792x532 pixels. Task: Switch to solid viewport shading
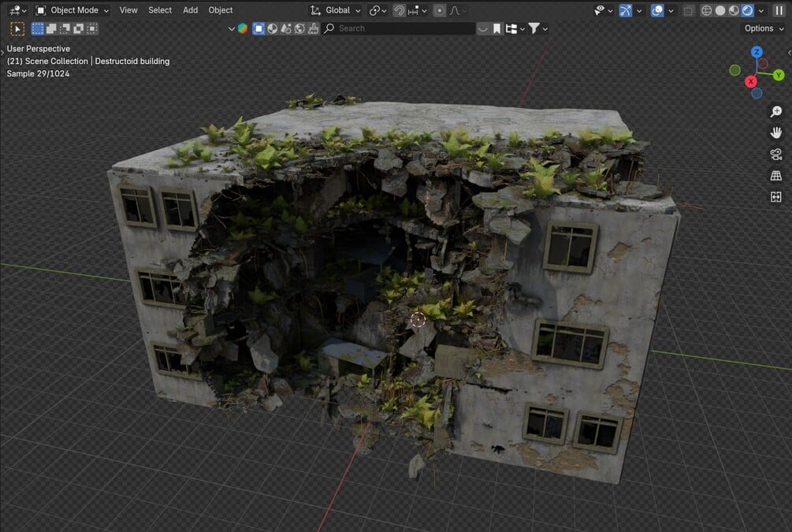(720, 10)
